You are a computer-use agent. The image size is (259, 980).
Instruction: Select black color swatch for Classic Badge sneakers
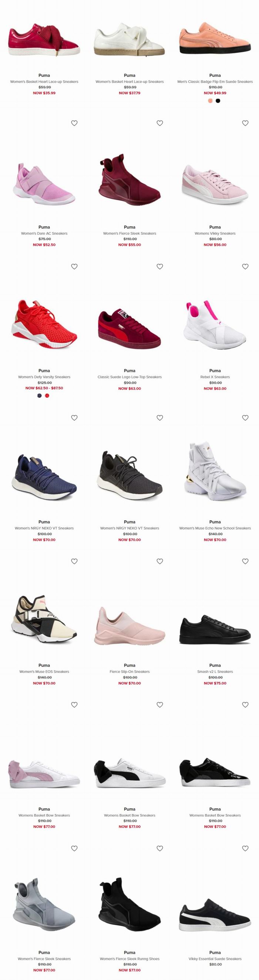pos(218,101)
